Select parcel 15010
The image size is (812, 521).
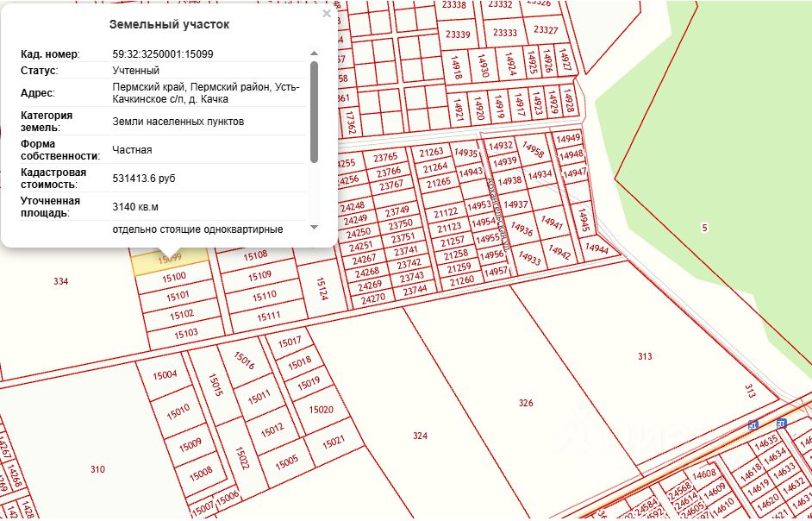tap(177, 412)
